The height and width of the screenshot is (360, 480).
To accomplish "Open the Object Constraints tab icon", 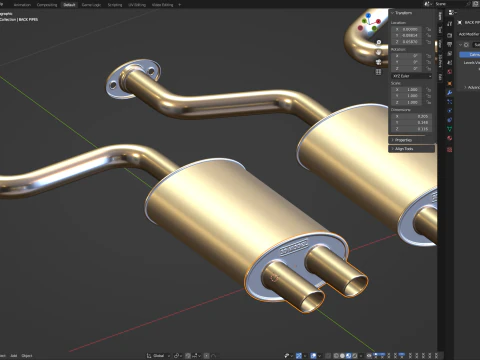I will click(x=450, y=120).
